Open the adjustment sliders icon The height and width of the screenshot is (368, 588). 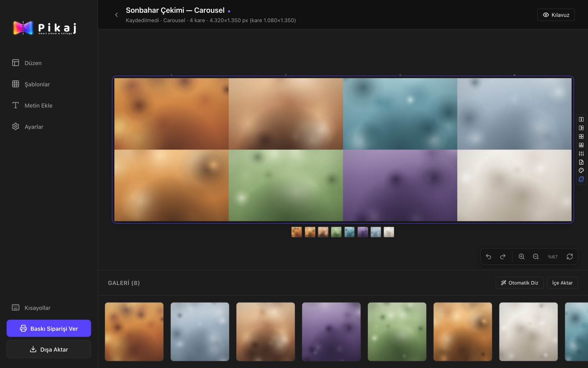coord(581,153)
